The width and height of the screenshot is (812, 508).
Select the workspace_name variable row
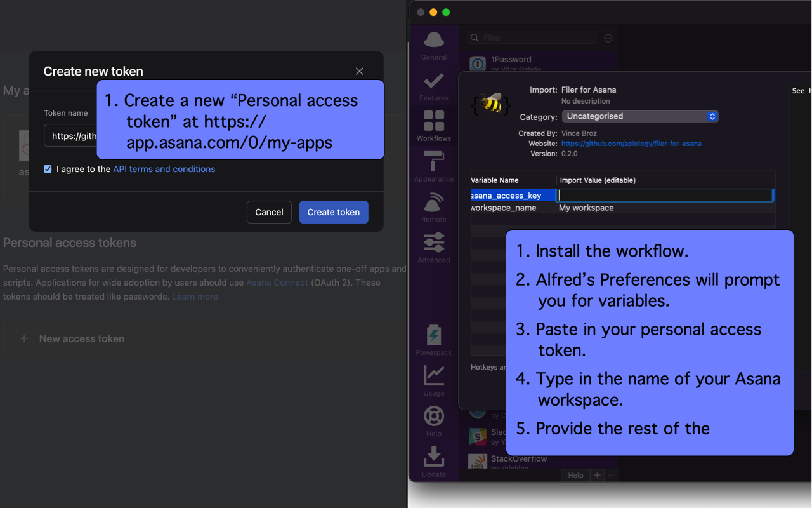pos(623,208)
